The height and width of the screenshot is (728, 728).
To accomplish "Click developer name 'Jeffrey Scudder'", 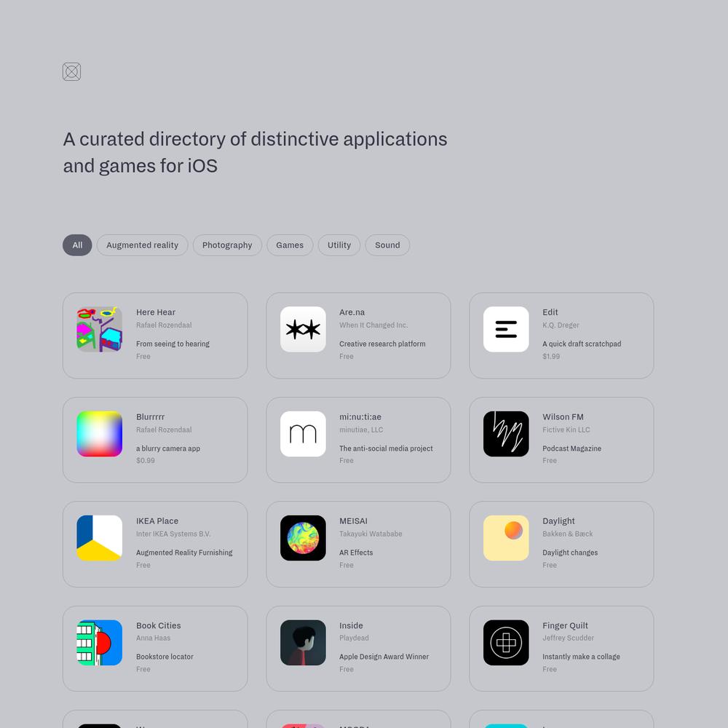I will click(x=568, y=638).
